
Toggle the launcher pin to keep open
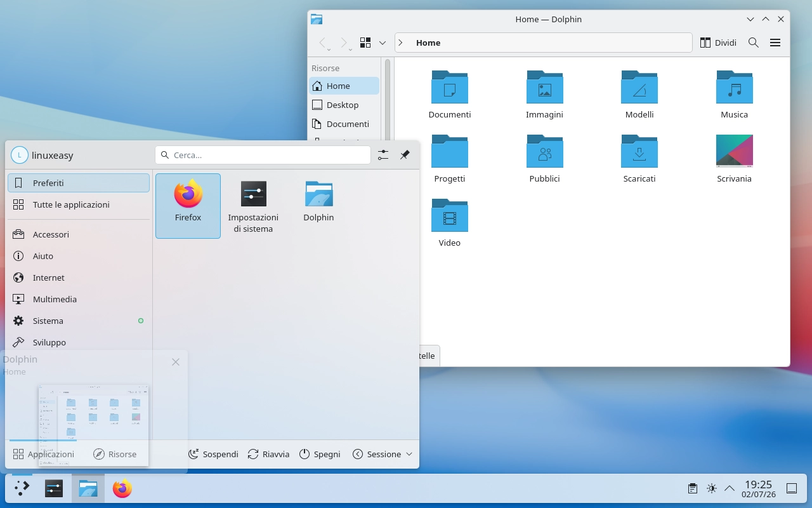point(405,155)
